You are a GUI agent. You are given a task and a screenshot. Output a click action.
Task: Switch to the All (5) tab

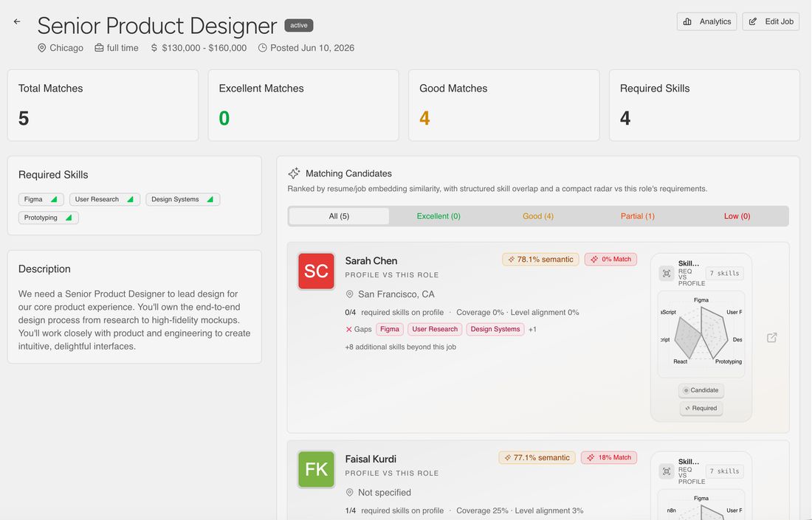tap(340, 216)
